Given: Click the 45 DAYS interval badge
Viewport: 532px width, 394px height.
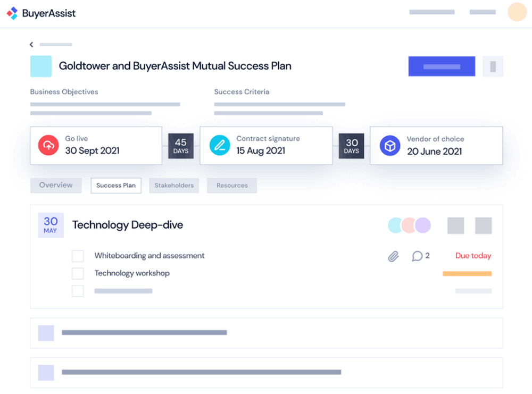Looking at the screenshot, I should click(x=181, y=146).
